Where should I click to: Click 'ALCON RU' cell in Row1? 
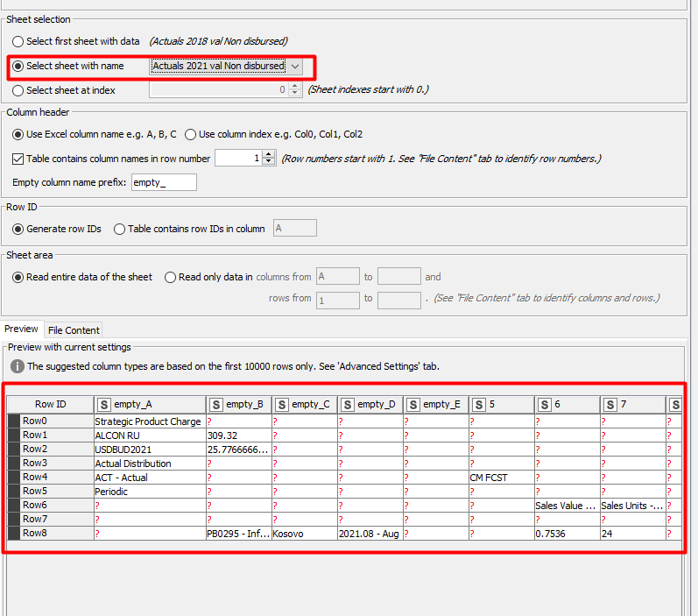coord(150,435)
